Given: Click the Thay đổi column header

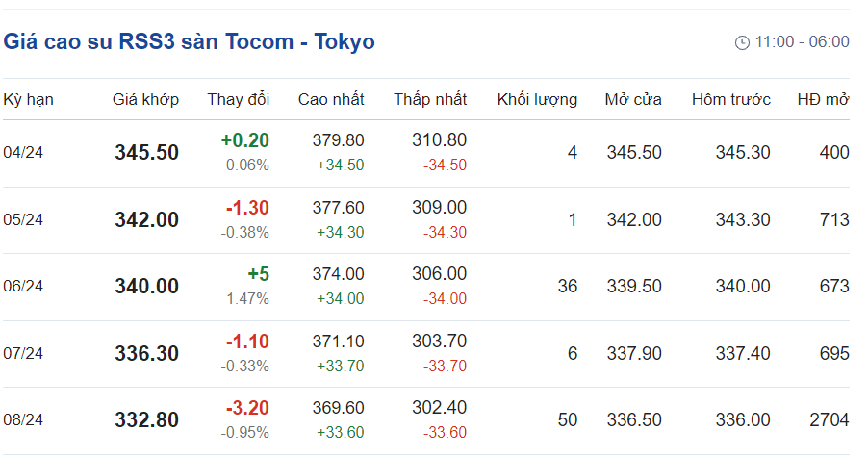Looking at the screenshot, I should 238,99.
